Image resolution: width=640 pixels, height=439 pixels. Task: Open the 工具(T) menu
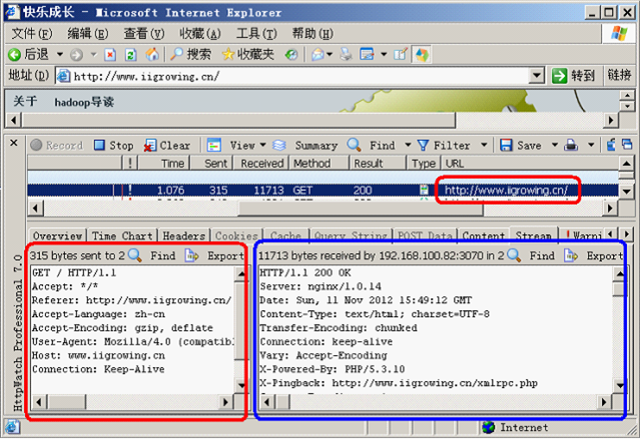pyautogui.click(x=256, y=34)
